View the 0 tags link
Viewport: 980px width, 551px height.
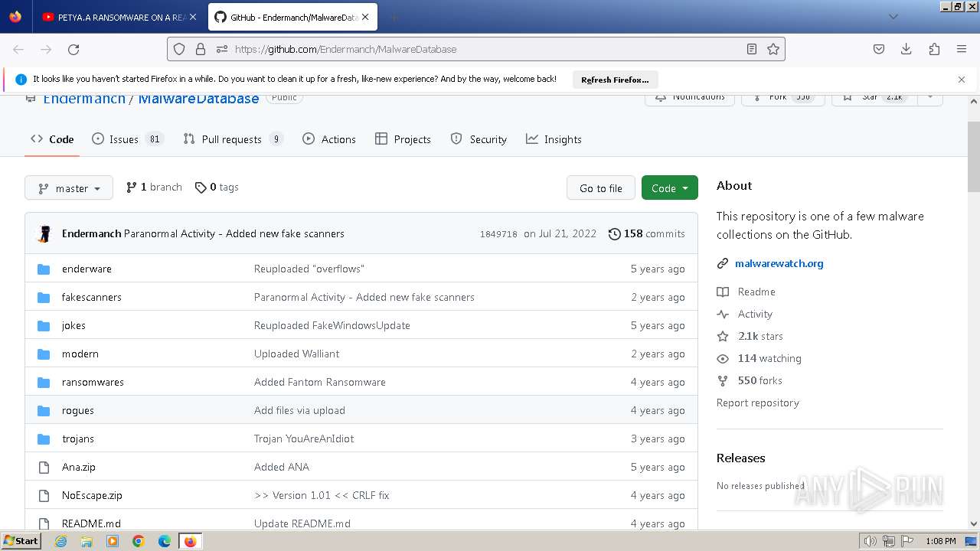(217, 187)
